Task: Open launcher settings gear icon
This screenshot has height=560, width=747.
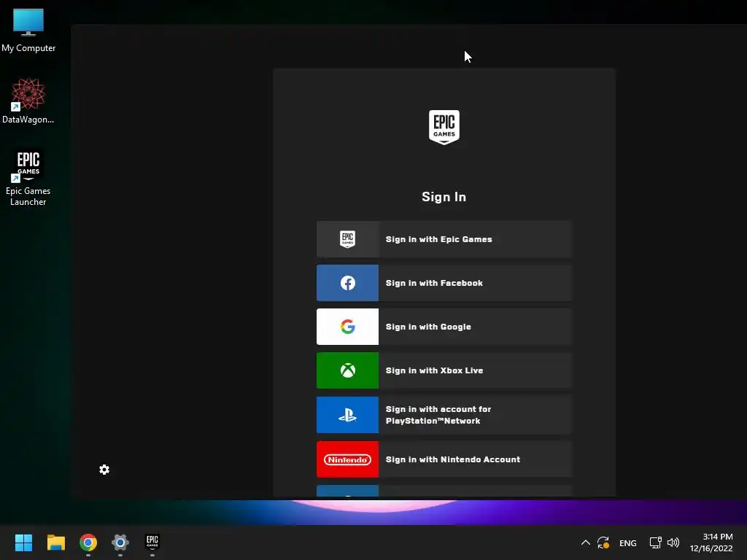Action: pos(104,470)
